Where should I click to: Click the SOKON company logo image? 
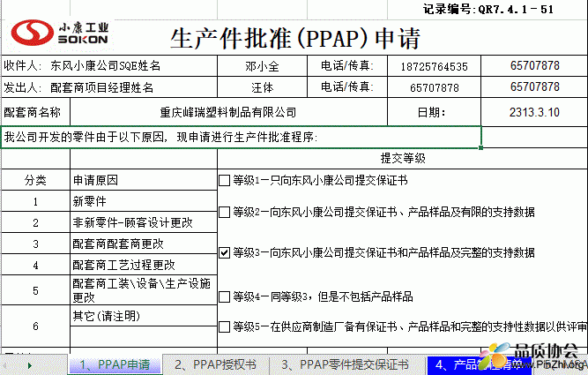pos(60,33)
